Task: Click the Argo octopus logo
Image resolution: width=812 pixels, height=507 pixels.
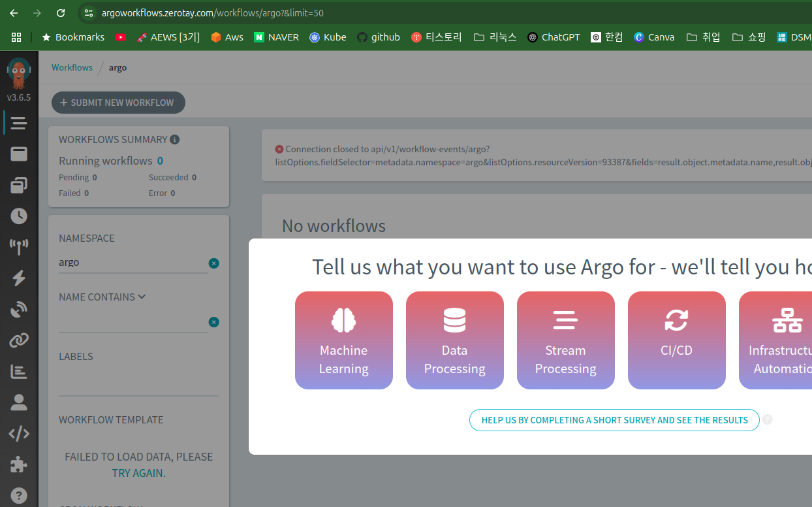Action: pos(19,73)
